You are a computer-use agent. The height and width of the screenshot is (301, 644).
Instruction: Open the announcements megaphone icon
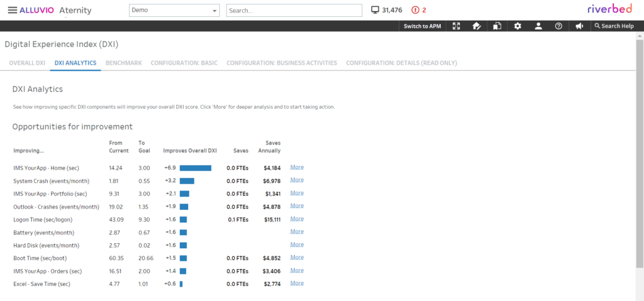(x=579, y=26)
